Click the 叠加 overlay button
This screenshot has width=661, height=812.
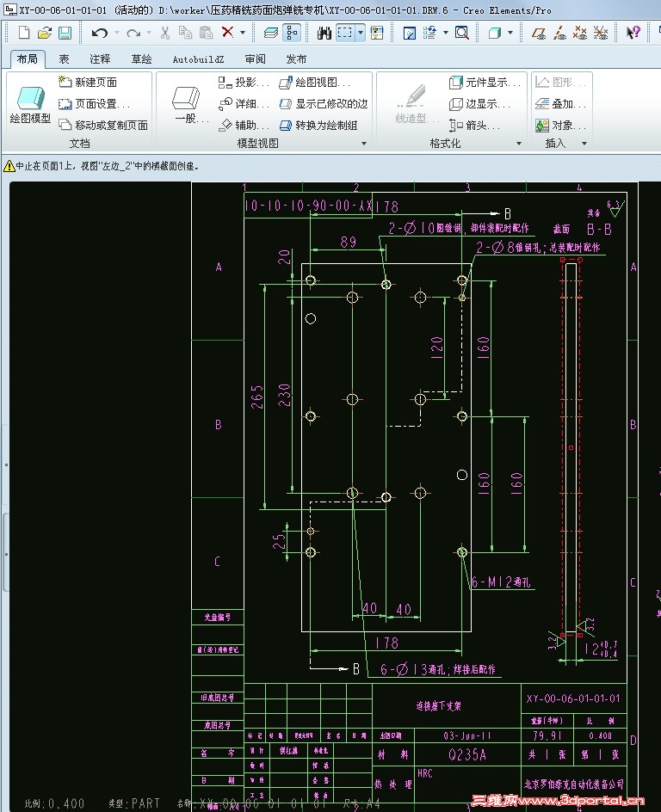(560, 103)
